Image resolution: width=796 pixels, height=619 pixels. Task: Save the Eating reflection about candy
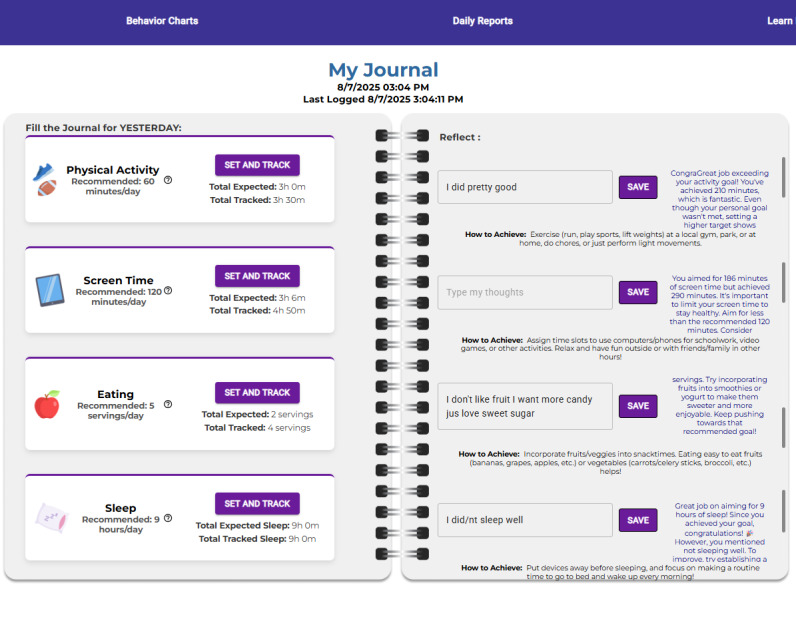pyautogui.click(x=638, y=406)
